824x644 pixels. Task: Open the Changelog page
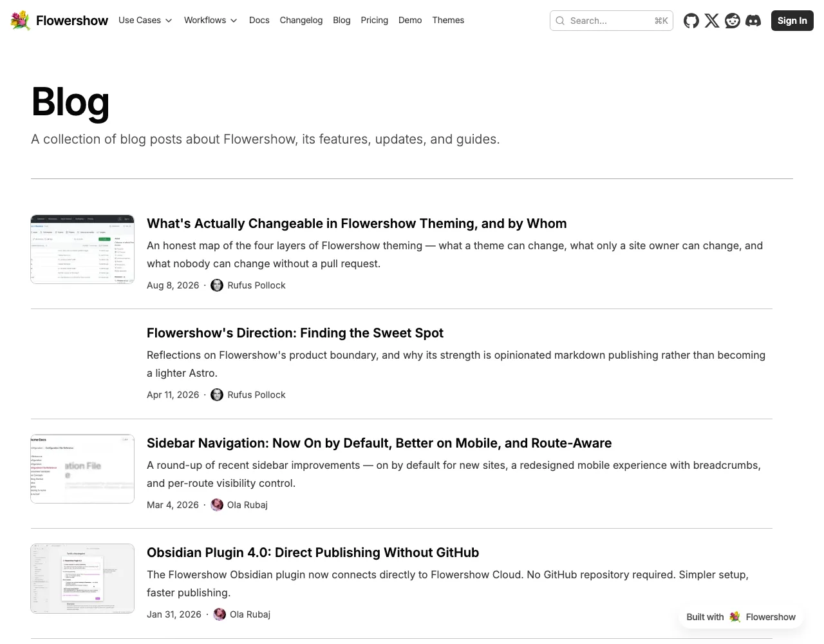pos(301,20)
